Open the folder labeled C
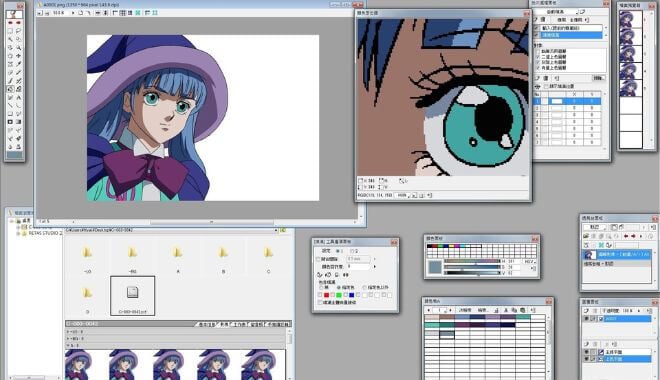 point(269,252)
